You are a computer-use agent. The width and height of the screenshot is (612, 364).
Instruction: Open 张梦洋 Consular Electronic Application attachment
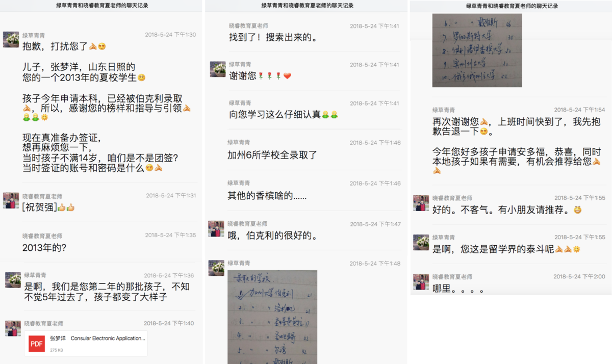tap(86, 343)
